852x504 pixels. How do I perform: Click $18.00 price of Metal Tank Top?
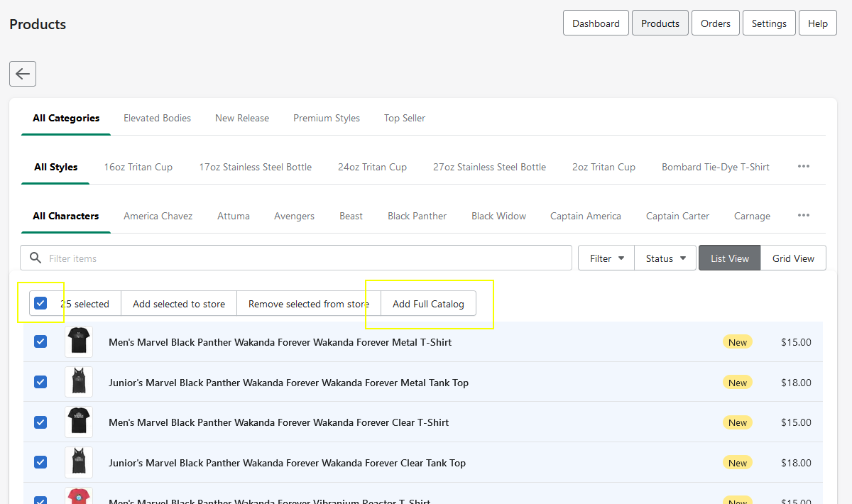pyautogui.click(x=796, y=383)
